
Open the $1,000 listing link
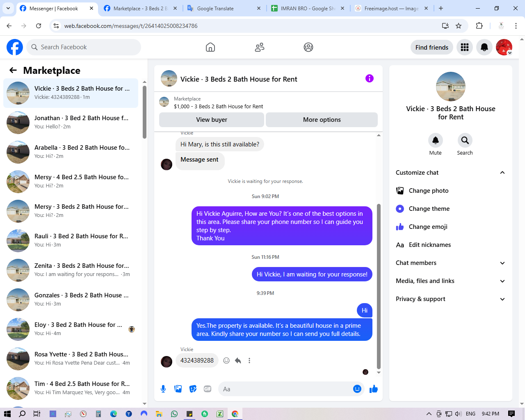point(218,106)
